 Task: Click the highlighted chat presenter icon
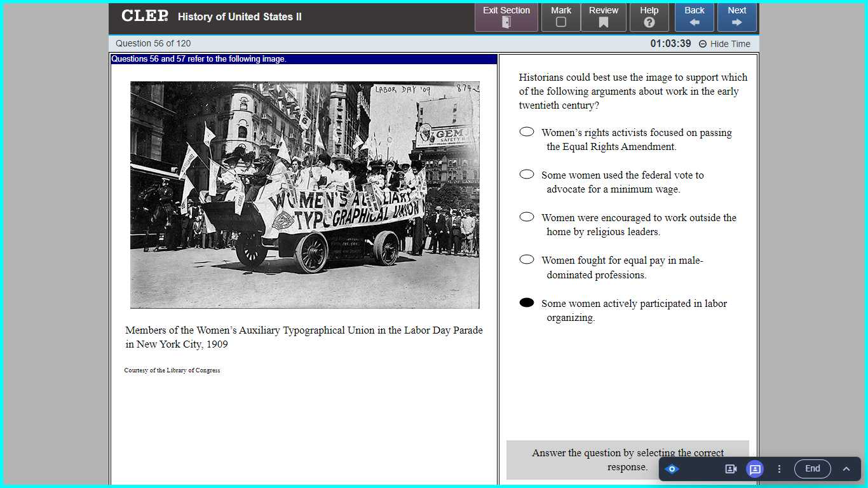(755, 469)
